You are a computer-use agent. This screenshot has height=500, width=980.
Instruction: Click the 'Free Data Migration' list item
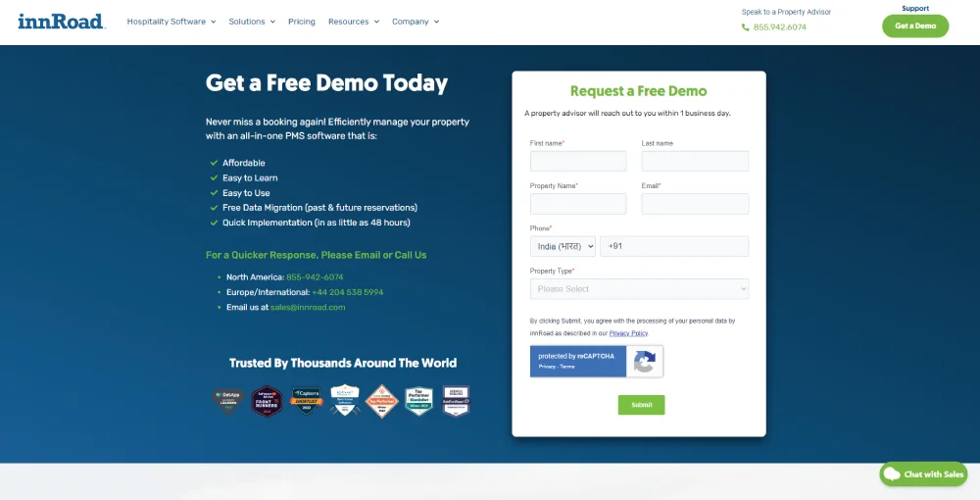pos(320,208)
